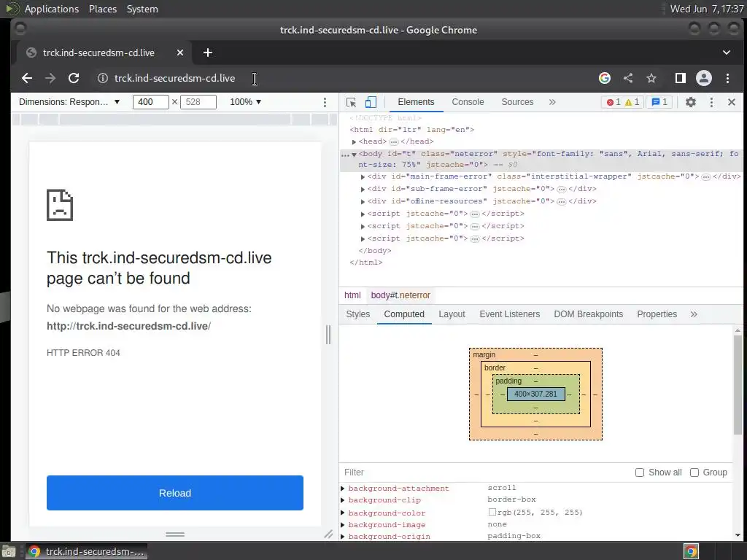This screenshot has height=560, width=747.
Task: Open the Chrome profile avatar
Action: tap(704, 78)
